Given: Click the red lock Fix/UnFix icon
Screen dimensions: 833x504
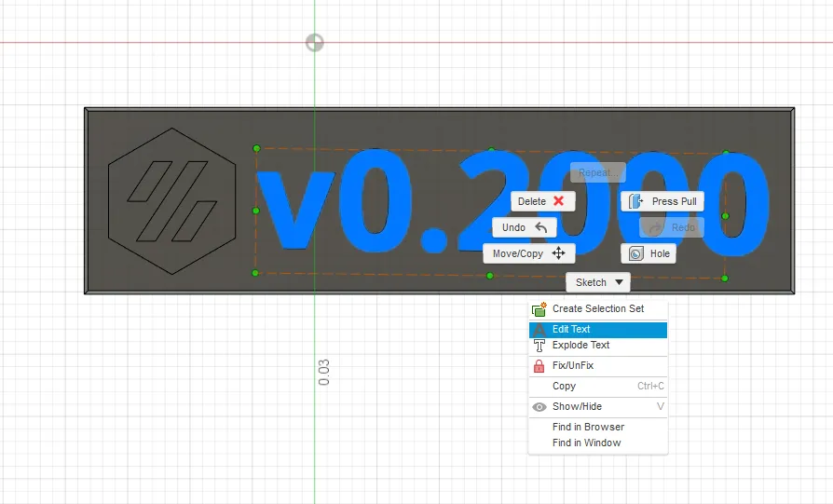Looking at the screenshot, I should coord(539,366).
